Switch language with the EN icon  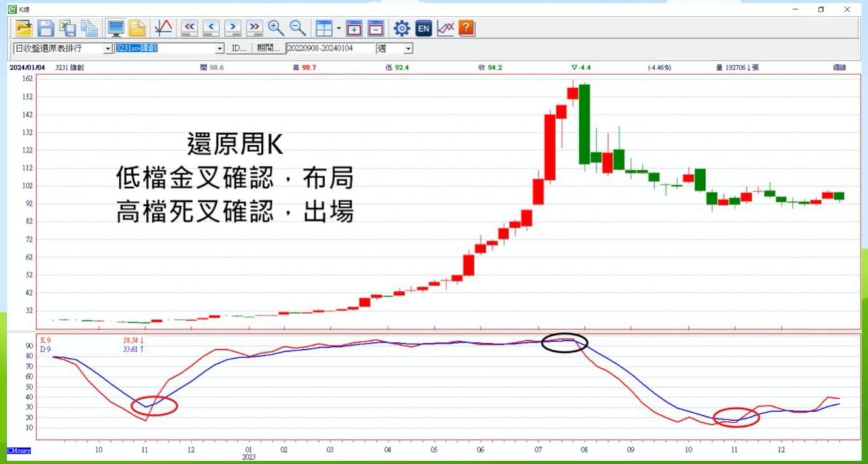tap(424, 28)
